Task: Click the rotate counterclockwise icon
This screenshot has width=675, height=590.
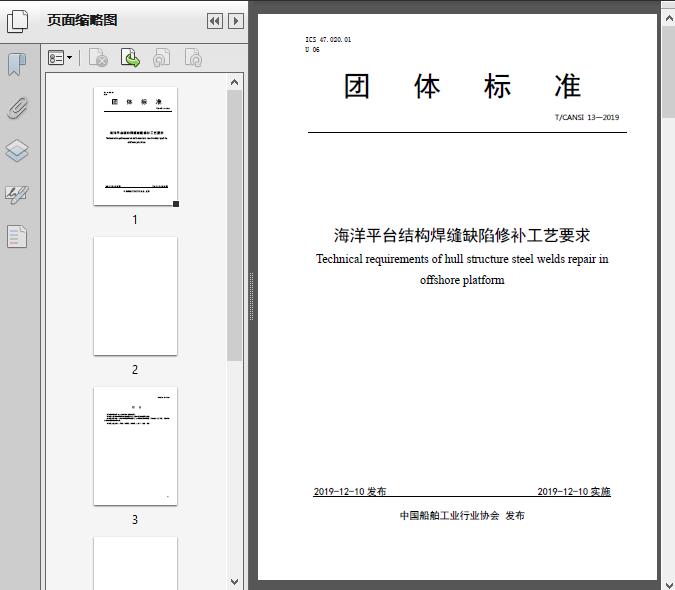Action: click(x=162, y=59)
